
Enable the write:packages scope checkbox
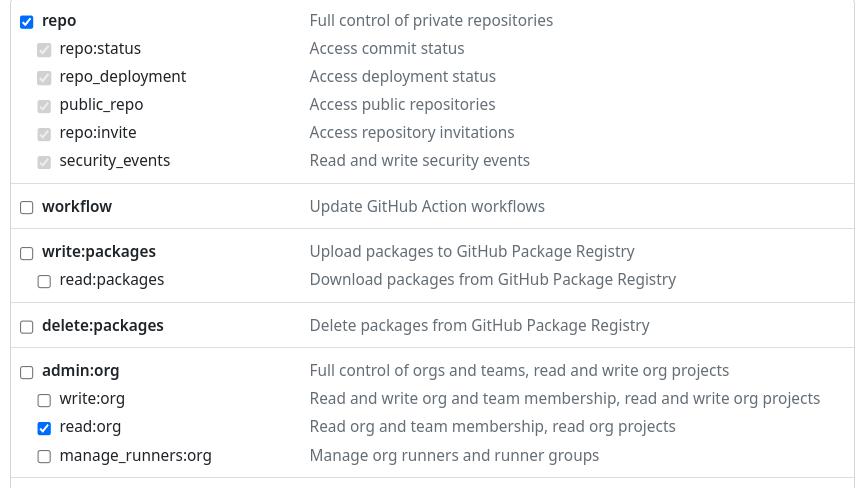(x=27, y=252)
